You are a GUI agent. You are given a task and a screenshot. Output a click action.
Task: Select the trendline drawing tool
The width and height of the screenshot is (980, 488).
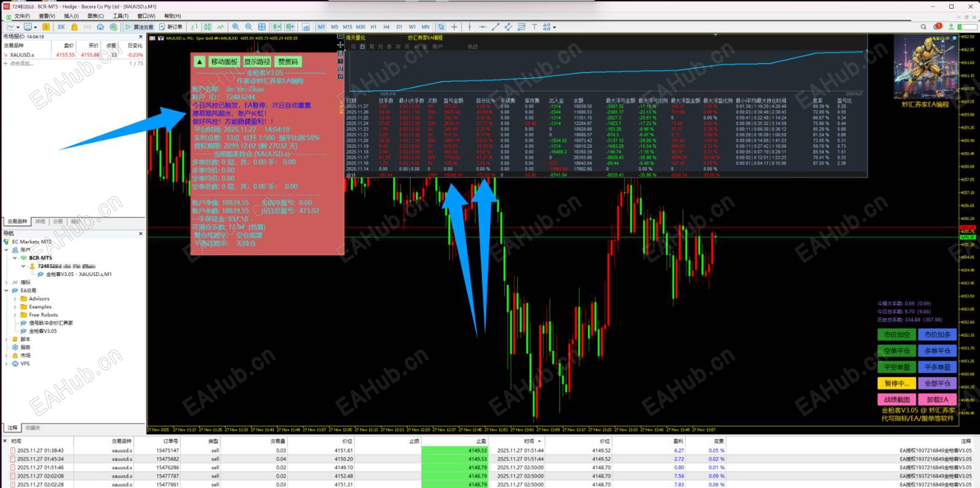(x=496, y=27)
